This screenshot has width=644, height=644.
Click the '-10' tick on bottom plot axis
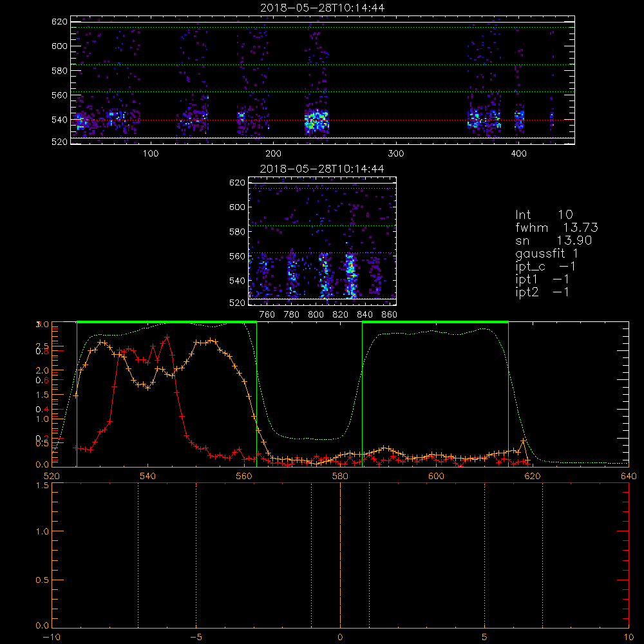(52, 638)
